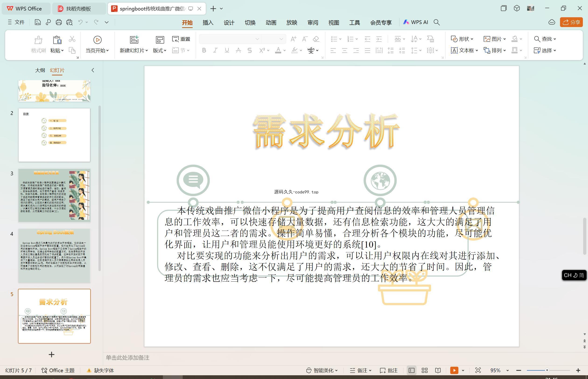
Task: Click Find (查找) button
Action: pos(545,39)
